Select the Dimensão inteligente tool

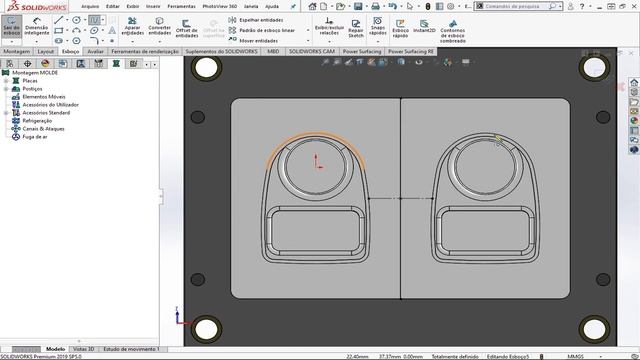37,27
